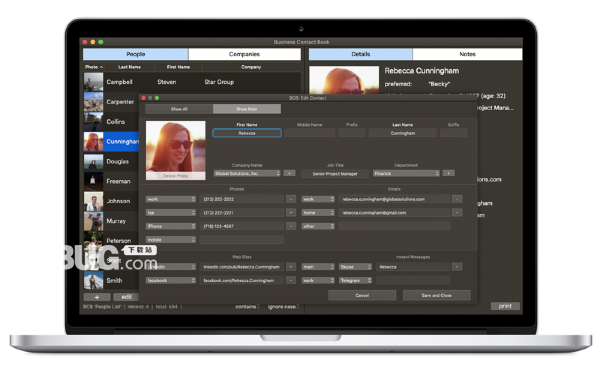Click the Cancel button

coord(362,295)
